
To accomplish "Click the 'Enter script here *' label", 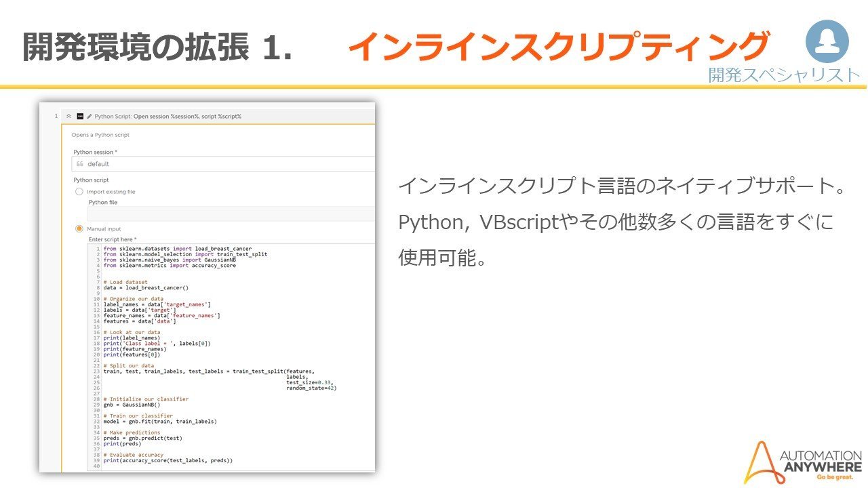I will 113,239.
